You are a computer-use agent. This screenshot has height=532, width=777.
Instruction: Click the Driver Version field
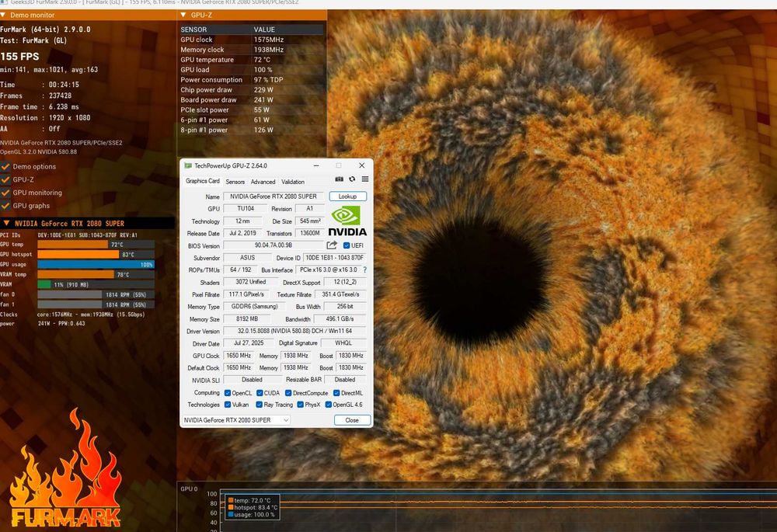tap(294, 331)
